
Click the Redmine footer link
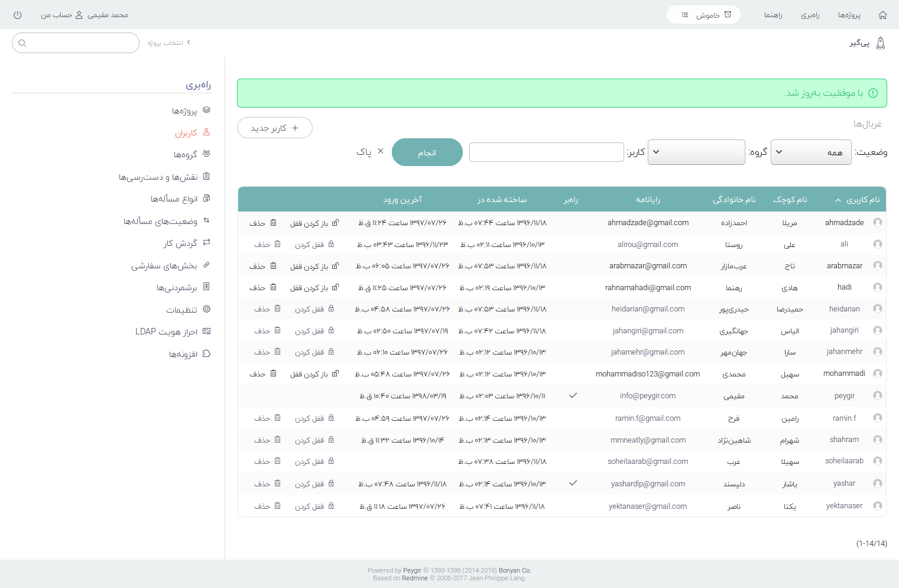tap(414, 578)
